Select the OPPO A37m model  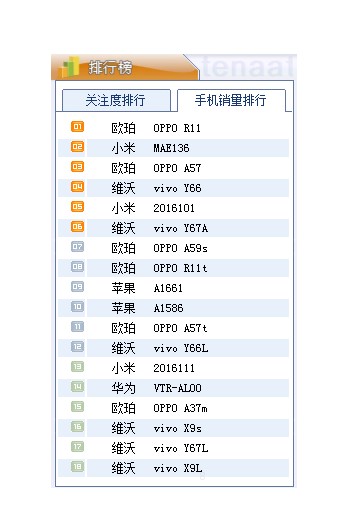pos(180,408)
